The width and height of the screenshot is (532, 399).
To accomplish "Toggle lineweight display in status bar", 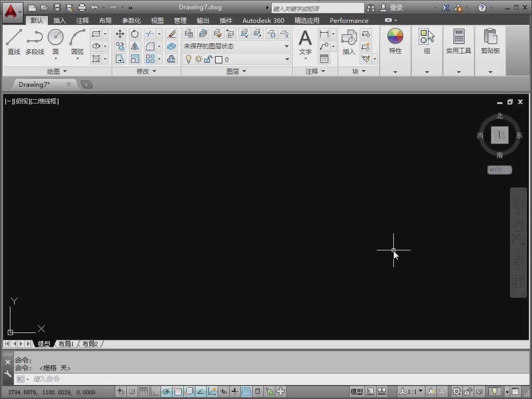I will tap(234, 392).
